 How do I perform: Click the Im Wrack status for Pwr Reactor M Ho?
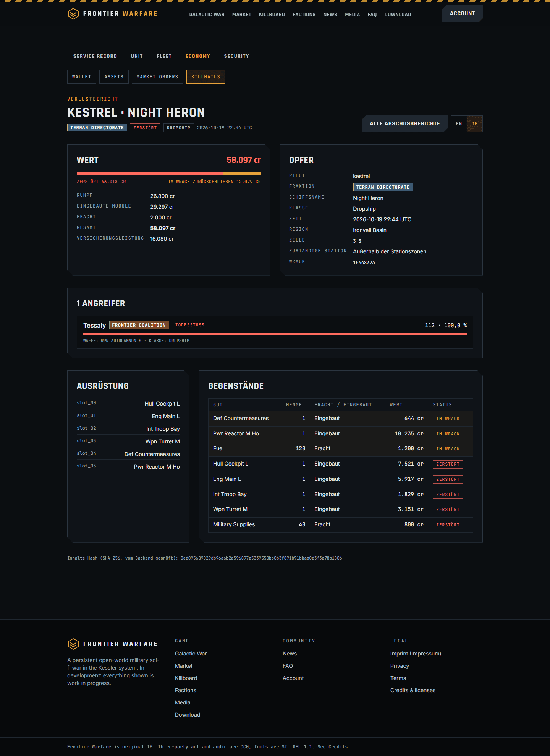(x=448, y=434)
